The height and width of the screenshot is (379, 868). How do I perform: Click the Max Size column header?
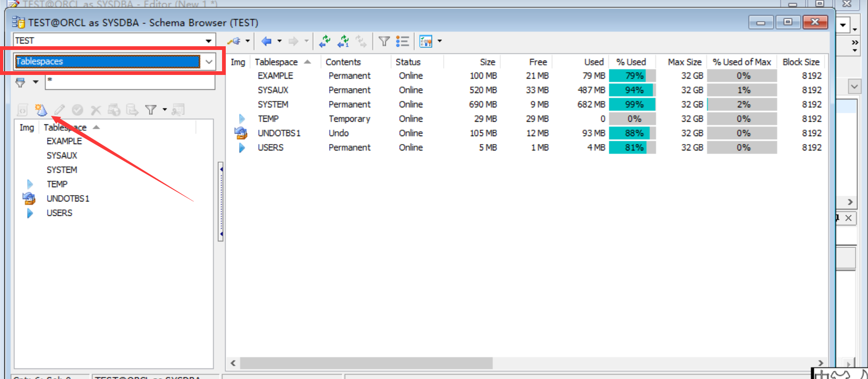684,62
